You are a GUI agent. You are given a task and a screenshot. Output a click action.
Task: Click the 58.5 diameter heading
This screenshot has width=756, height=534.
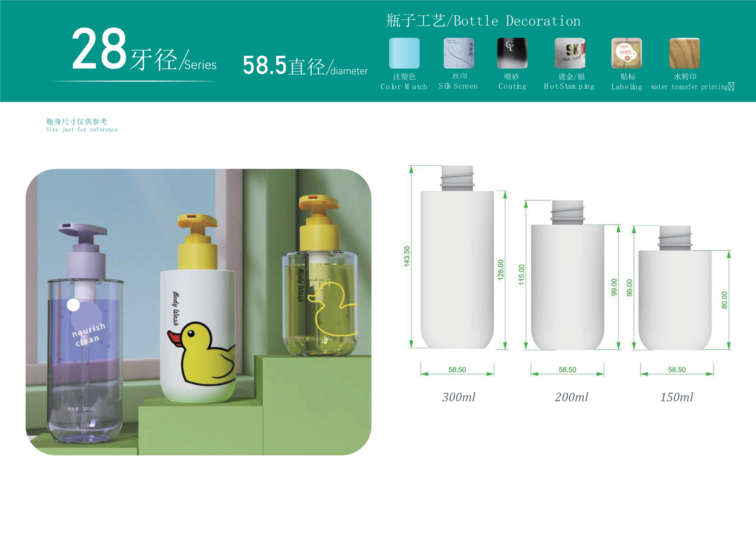click(305, 66)
